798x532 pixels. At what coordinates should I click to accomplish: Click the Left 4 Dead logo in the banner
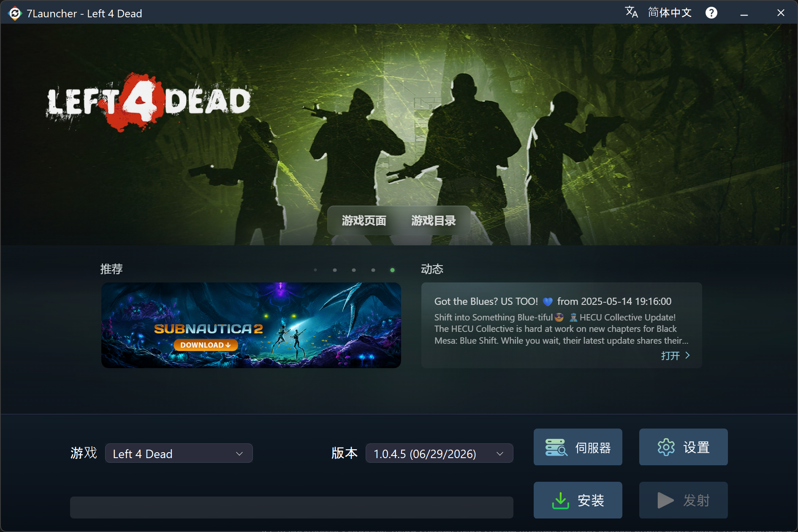149,102
